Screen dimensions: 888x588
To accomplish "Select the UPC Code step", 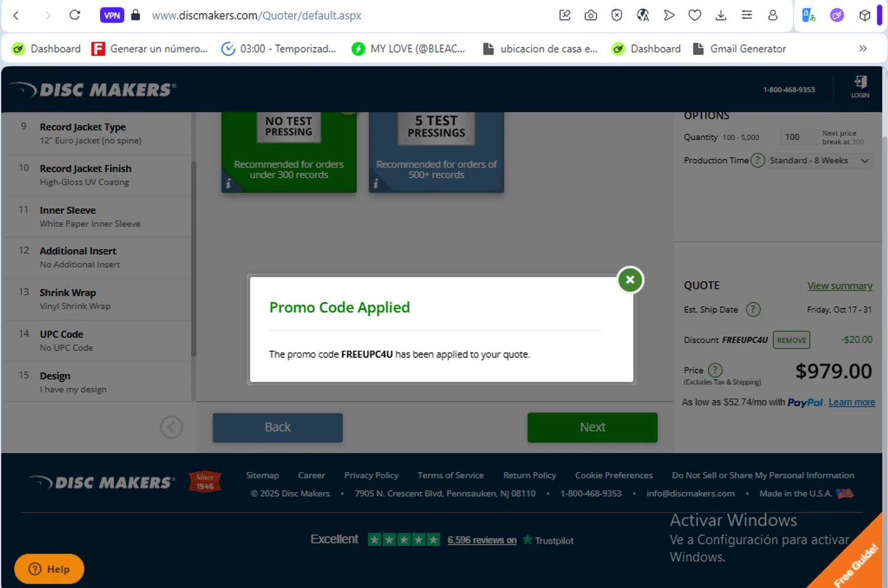I will pos(97,340).
